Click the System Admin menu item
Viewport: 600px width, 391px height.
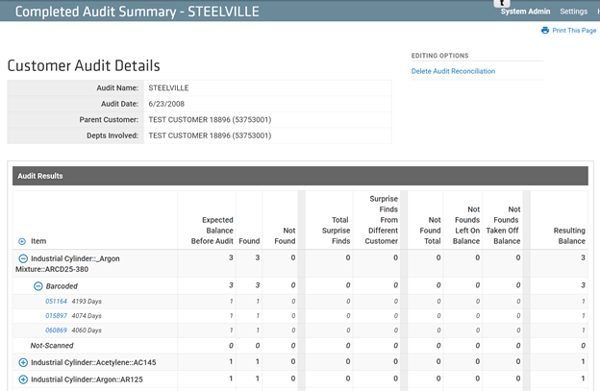point(525,11)
